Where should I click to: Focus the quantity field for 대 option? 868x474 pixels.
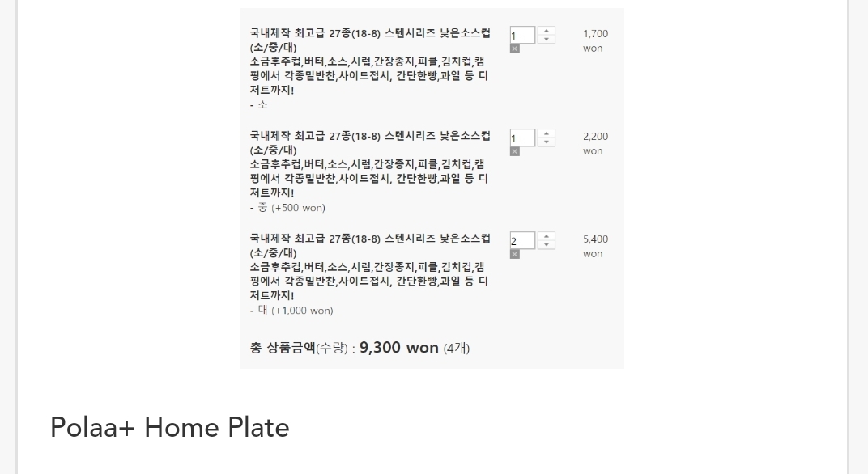522,241
